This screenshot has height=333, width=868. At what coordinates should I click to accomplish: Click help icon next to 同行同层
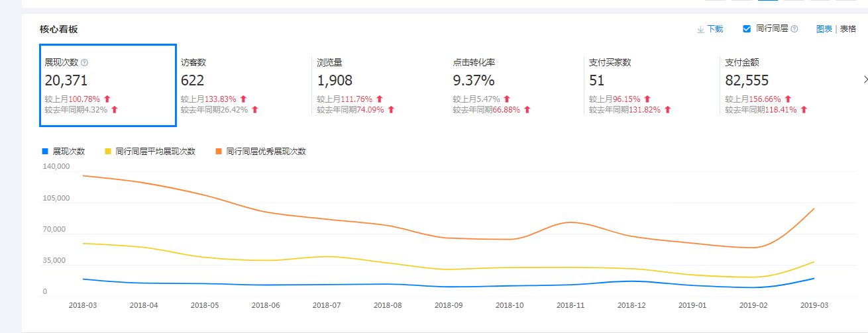pyautogui.click(x=794, y=29)
